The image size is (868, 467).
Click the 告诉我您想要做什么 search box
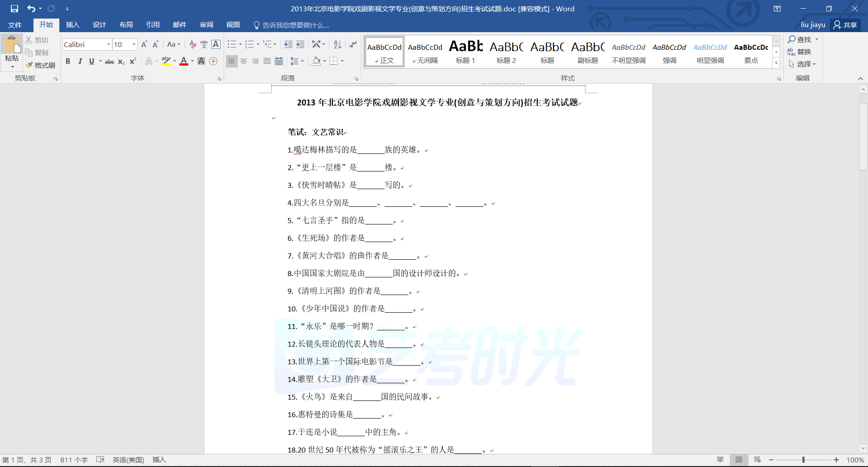tap(295, 25)
